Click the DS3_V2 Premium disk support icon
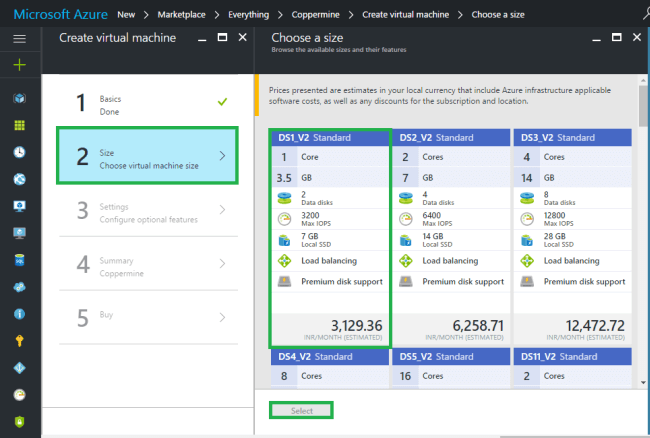The height and width of the screenshot is (438, 650). (527, 282)
